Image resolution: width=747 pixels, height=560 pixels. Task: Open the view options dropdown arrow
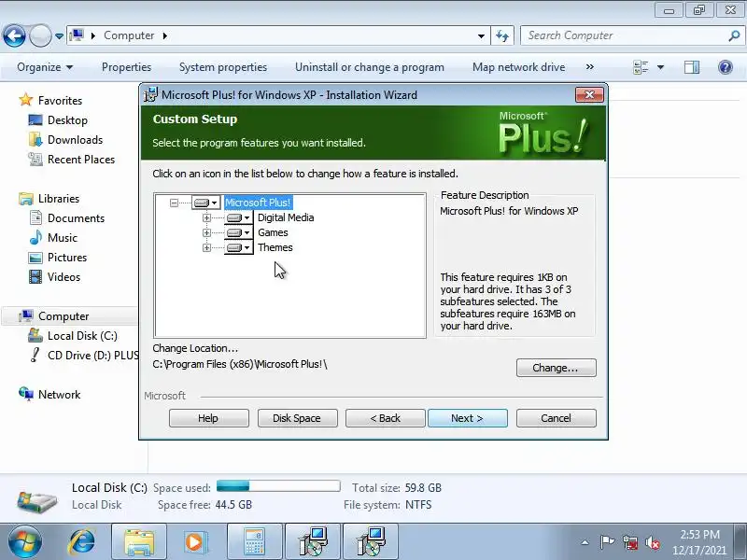(x=661, y=67)
